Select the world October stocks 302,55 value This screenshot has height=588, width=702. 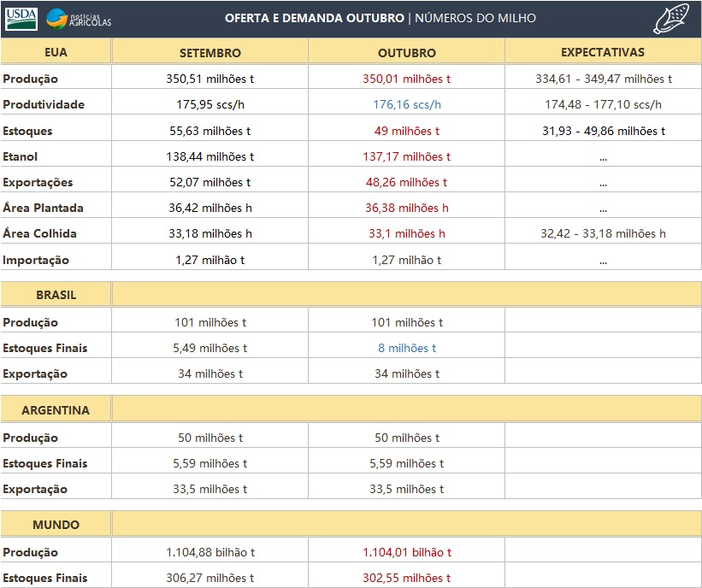click(406, 578)
